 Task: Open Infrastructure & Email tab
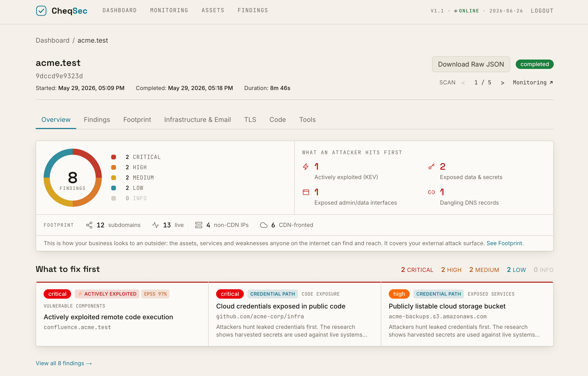point(198,120)
